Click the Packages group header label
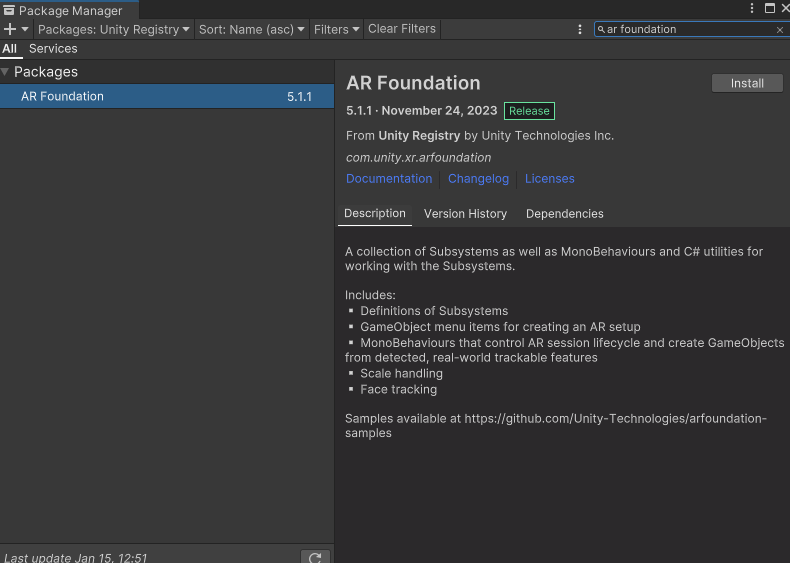790x563 pixels. pos(46,72)
